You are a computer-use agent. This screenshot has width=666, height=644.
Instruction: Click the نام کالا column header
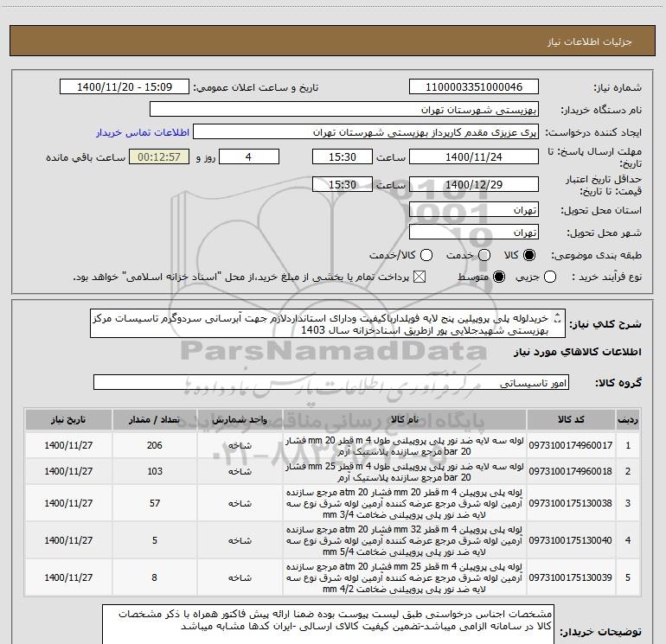click(x=405, y=419)
